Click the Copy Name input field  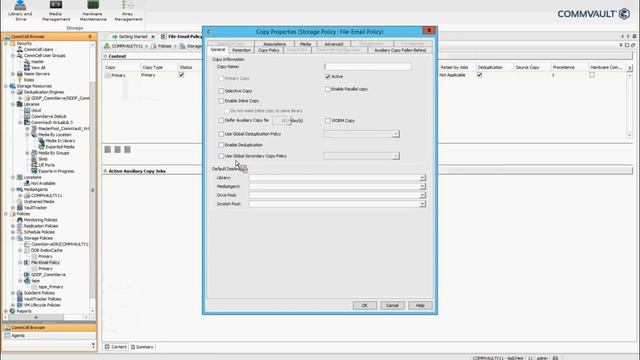368,67
